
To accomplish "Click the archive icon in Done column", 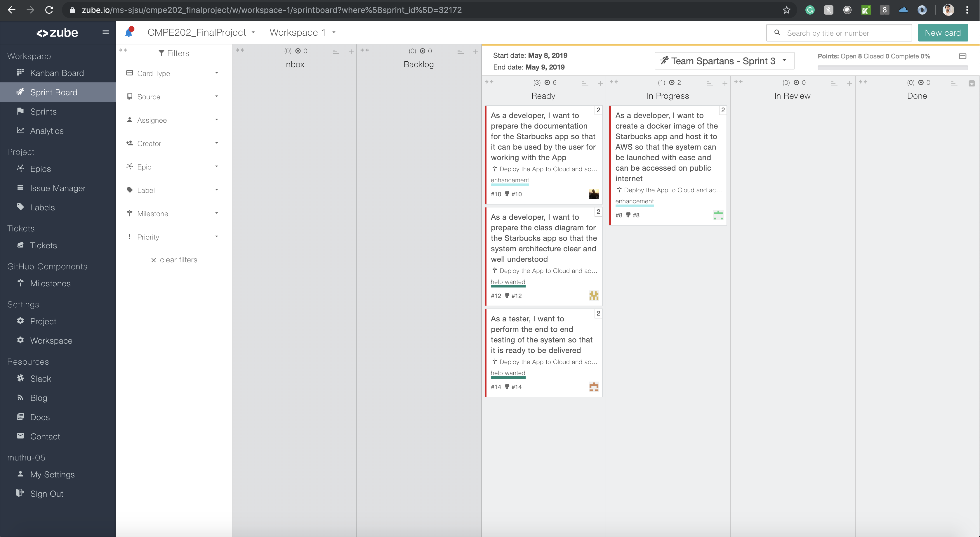I will pyautogui.click(x=971, y=83).
